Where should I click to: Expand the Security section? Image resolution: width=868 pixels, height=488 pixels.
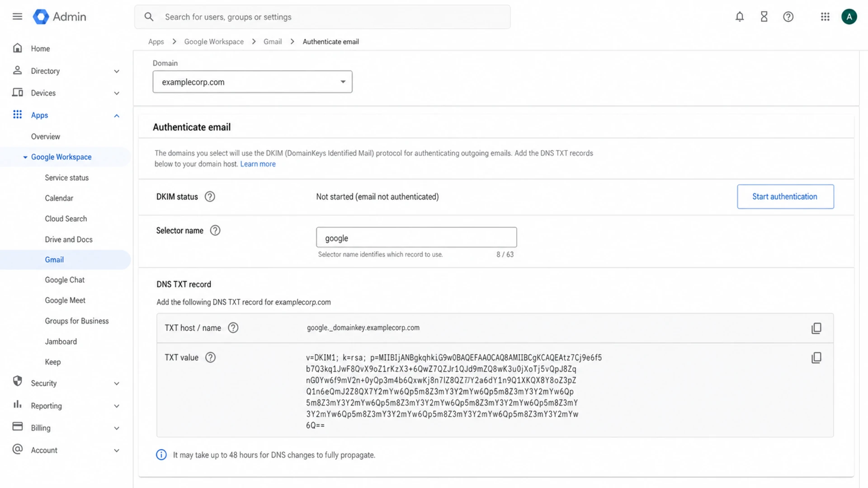point(117,384)
